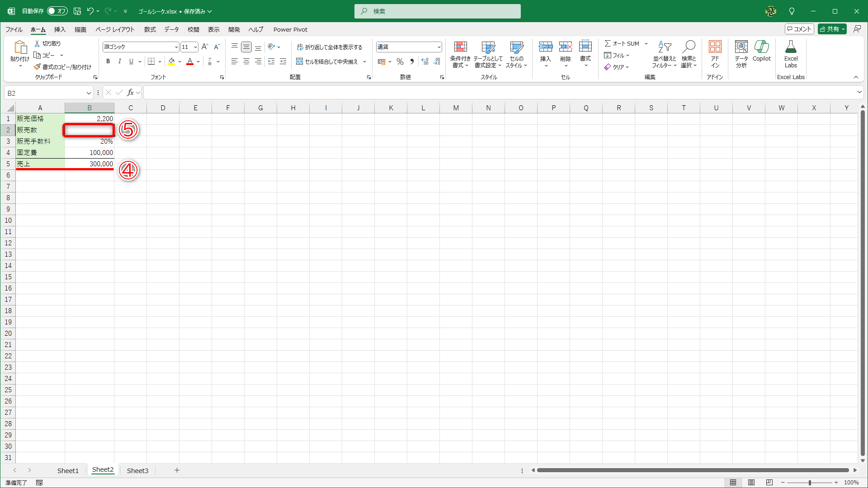
Task: Click the format painter brush icon
Action: click(38, 67)
